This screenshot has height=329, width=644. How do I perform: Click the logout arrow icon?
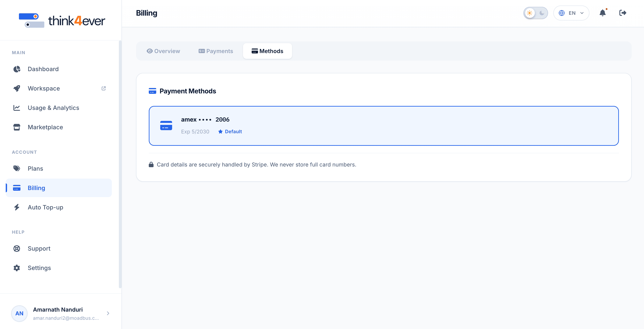[x=622, y=13]
